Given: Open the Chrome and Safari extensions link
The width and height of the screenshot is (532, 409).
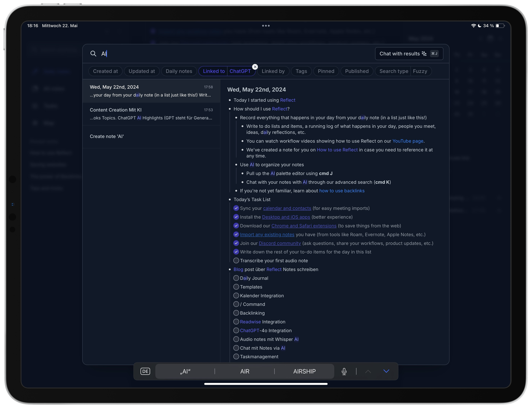Looking at the screenshot, I should click(304, 226).
